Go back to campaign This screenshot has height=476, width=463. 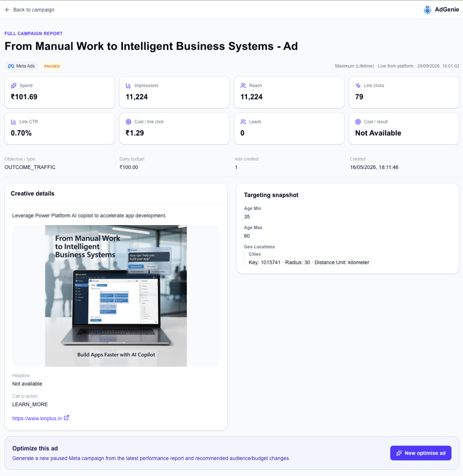click(30, 10)
